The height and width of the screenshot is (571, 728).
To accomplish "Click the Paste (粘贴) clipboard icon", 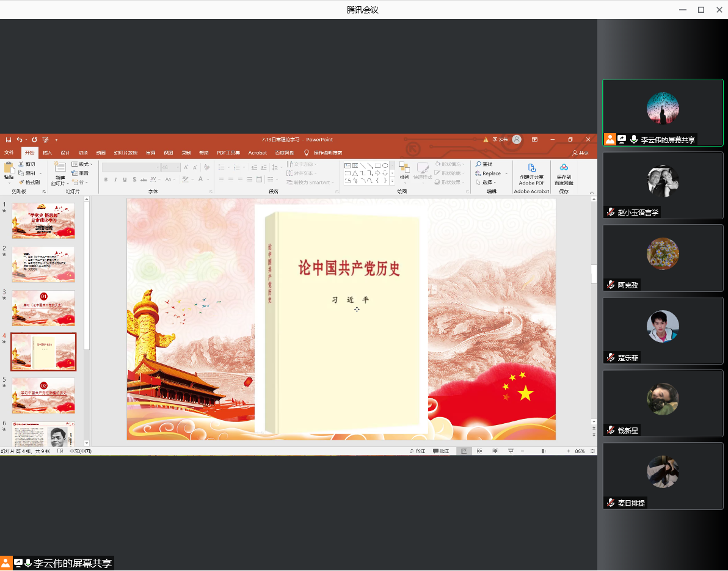I will click(x=9, y=168).
